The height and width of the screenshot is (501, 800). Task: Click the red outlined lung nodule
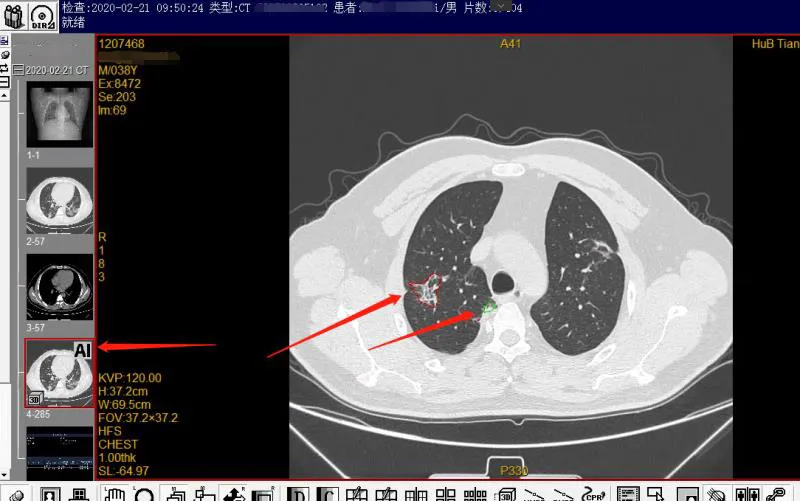[x=425, y=291]
